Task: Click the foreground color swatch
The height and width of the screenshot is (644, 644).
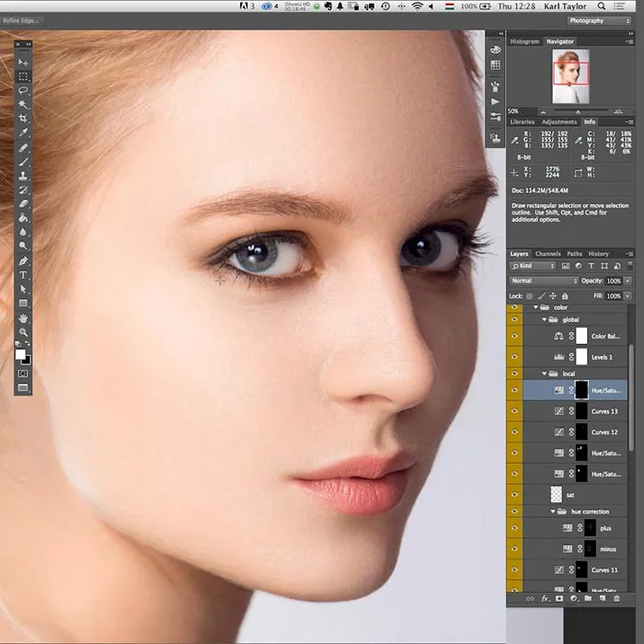Action: [x=21, y=354]
